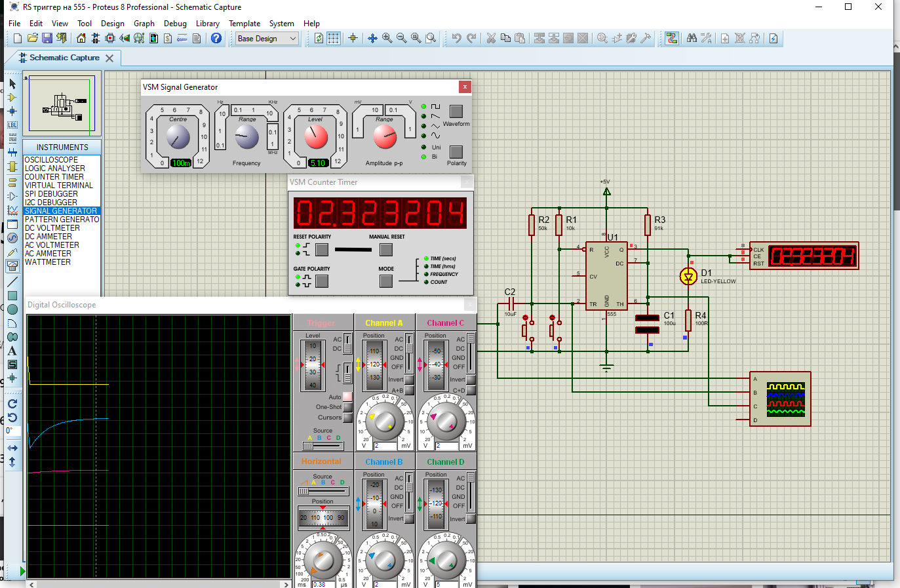Toggle the oscilloscope Cursors button
The image size is (900, 588).
348,418
